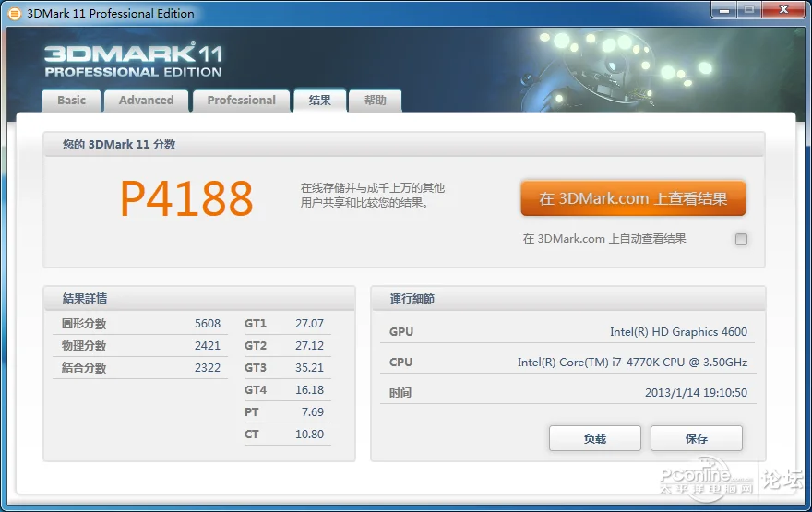Click the CT result 10.80

coord(310,435)
